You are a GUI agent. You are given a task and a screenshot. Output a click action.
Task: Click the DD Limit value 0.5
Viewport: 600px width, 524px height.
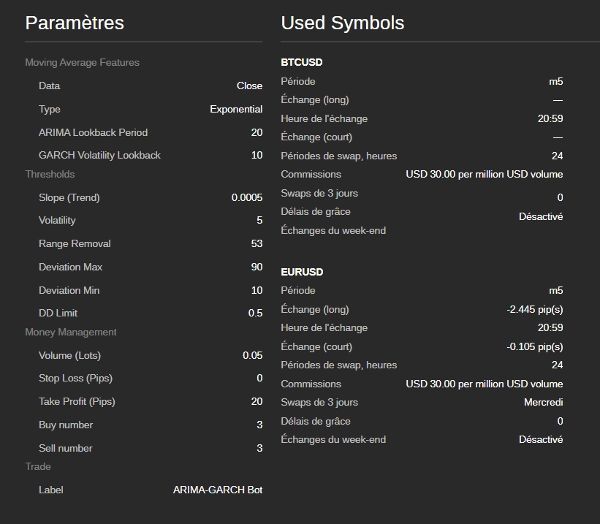(255, 313)
